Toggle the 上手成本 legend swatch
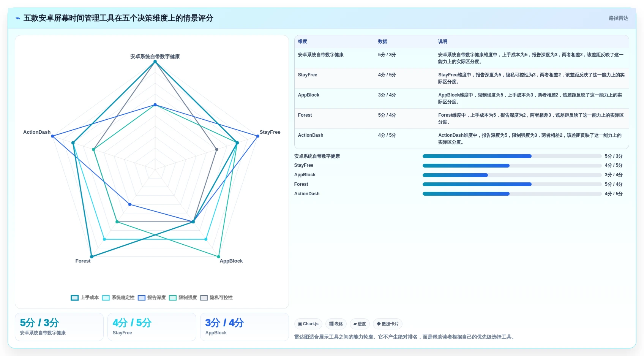The image size is (644, 356). (x=74, y=298)
